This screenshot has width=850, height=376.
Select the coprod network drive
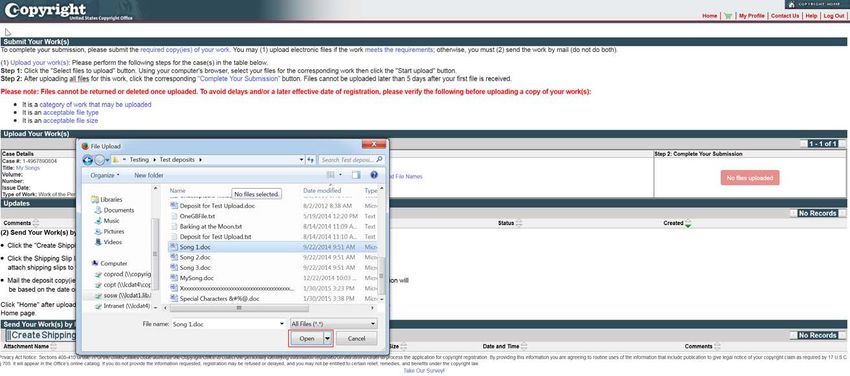[123, 274]
